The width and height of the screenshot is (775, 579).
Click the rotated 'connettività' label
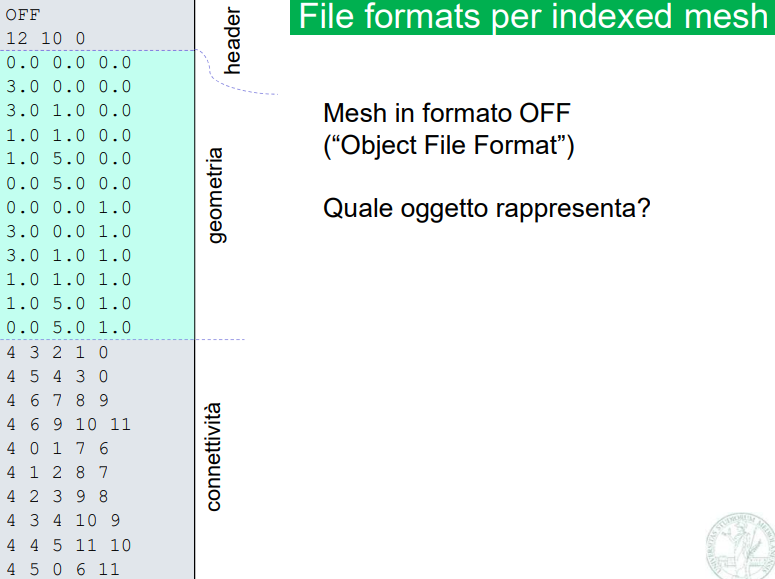pos(213,456)
